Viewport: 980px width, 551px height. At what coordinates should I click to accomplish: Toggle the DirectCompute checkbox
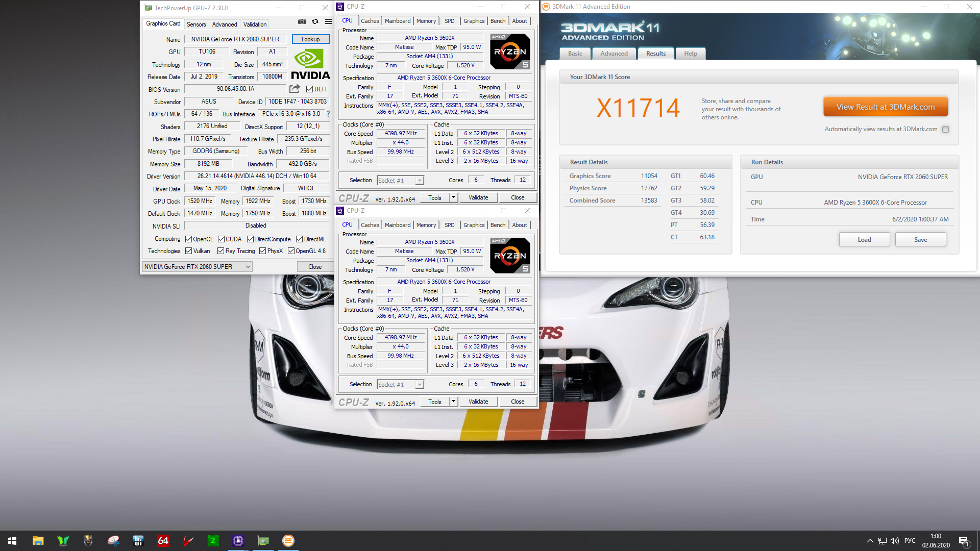250,239
